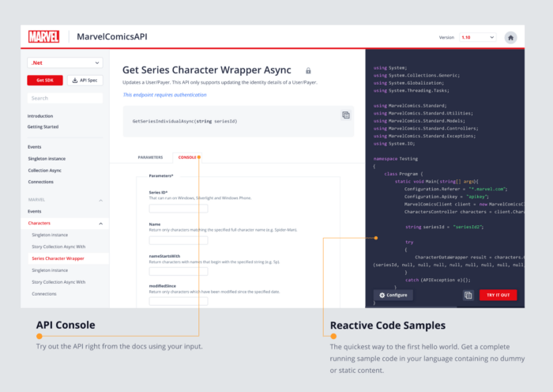Screen dimensions: 553x392
Task: Click the Marvel logo
Action: pyautogui.click(x=43, y=36)
